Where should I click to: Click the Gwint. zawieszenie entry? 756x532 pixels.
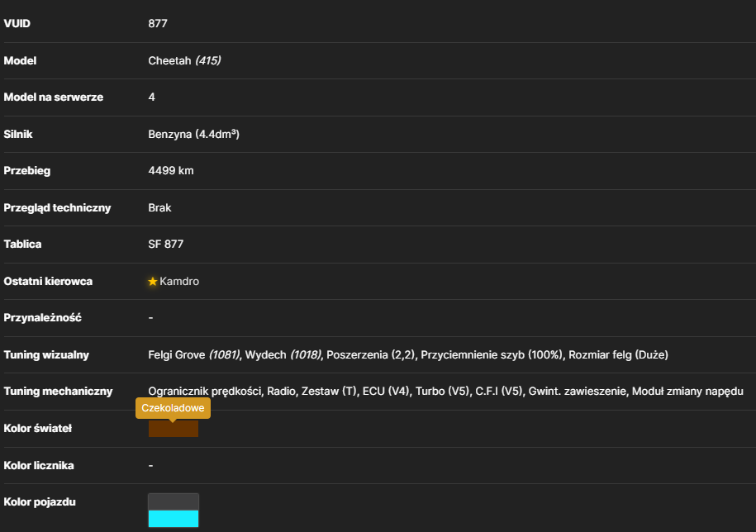coord(578,392)
